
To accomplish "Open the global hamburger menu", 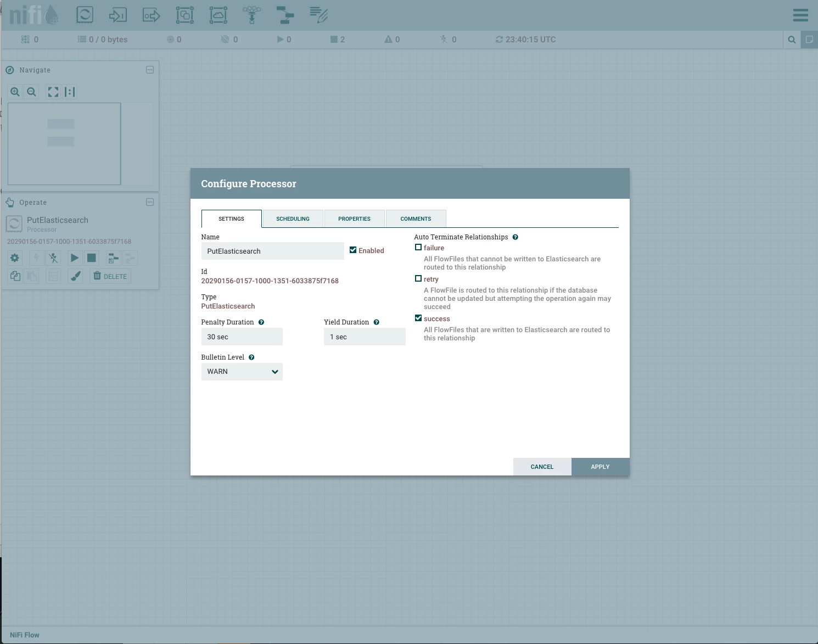I will (x=800, y=15).
